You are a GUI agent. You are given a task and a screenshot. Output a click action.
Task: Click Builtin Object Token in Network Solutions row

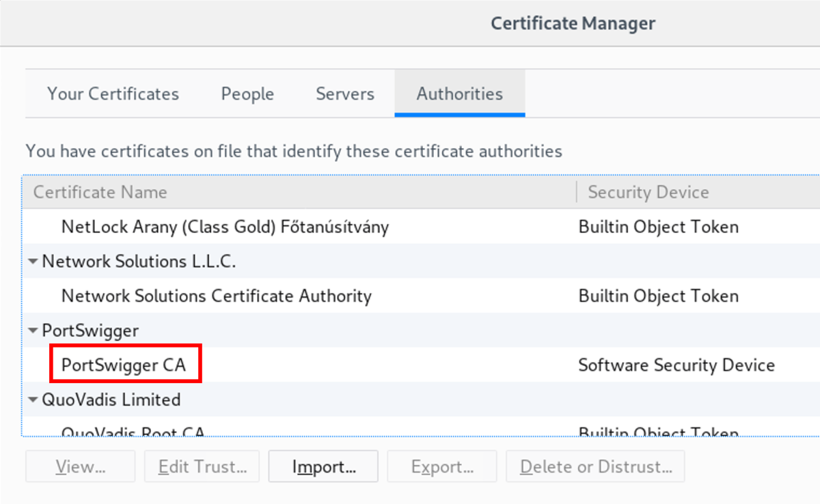[659, 296]
